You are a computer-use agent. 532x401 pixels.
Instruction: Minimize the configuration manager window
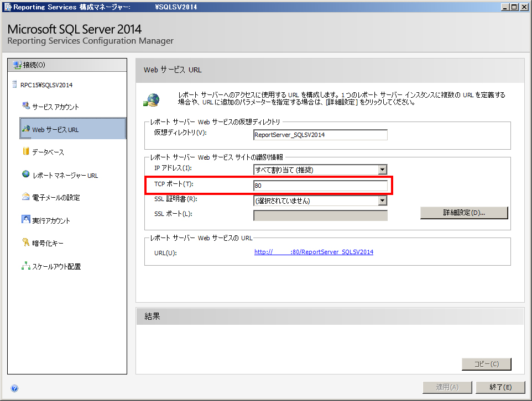[x=505, y=7]
